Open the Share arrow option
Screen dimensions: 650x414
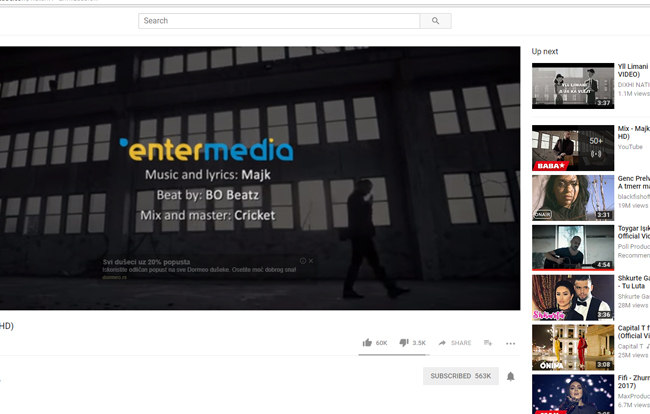[442, 343]
